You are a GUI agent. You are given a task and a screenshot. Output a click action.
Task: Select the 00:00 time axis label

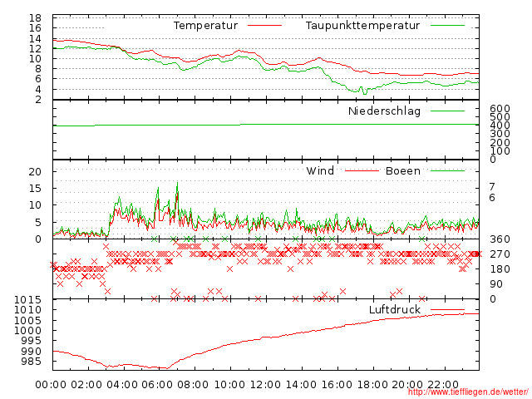point(51,385)
